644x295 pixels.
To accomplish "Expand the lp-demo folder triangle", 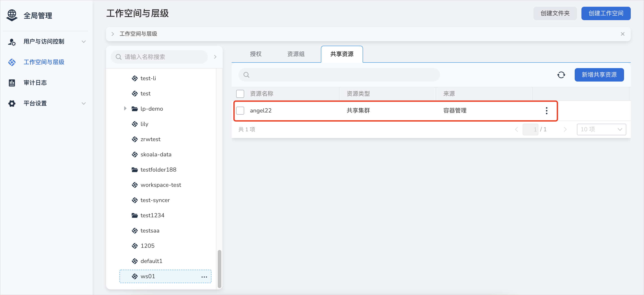I will coord(125,109).
